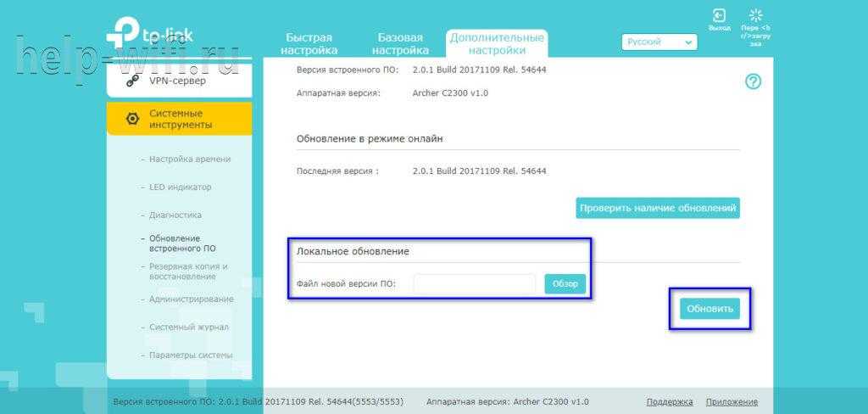Click the Обзор browse button
The width and height of the screenshot is (868, 414).
(565, 284)
